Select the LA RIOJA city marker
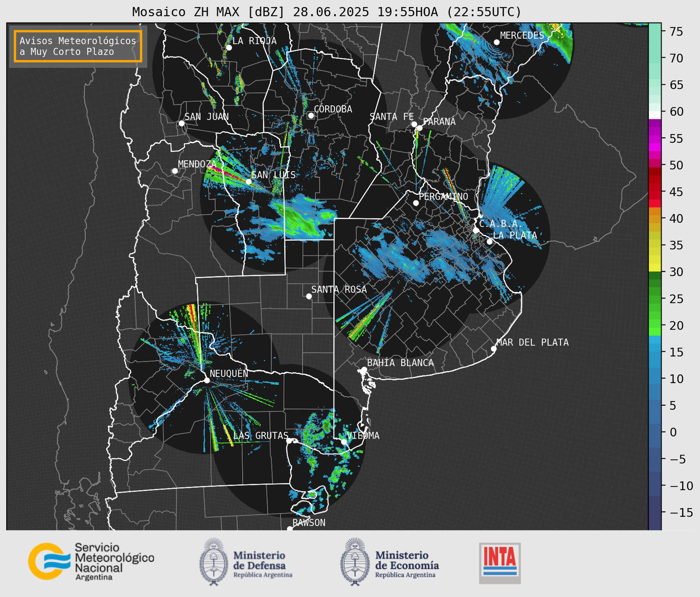 229,48
